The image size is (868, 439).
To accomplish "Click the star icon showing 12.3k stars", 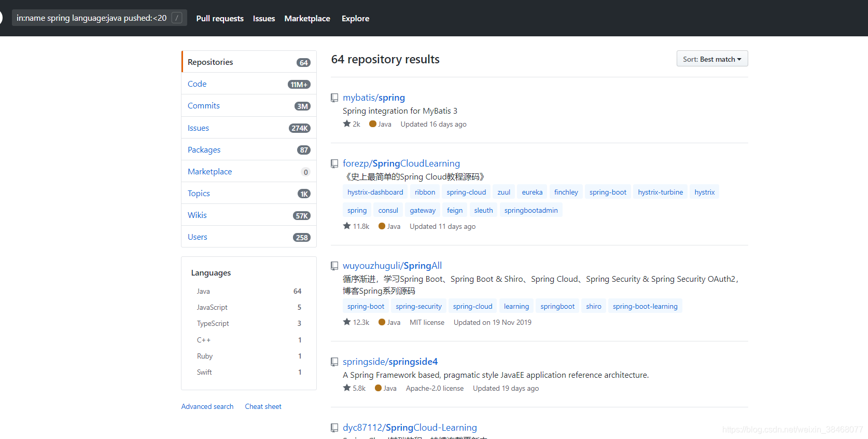I will (347, 322).
